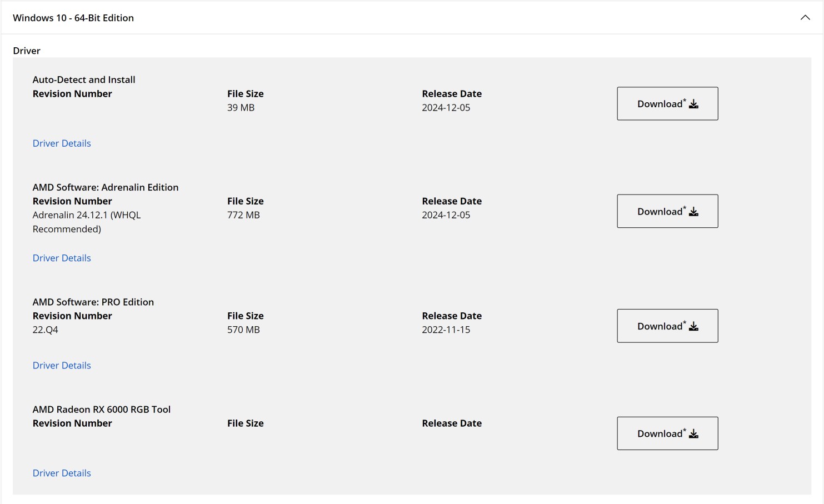Click the 570 MB file size value
The image size is (824, 504).
(243, 330)
